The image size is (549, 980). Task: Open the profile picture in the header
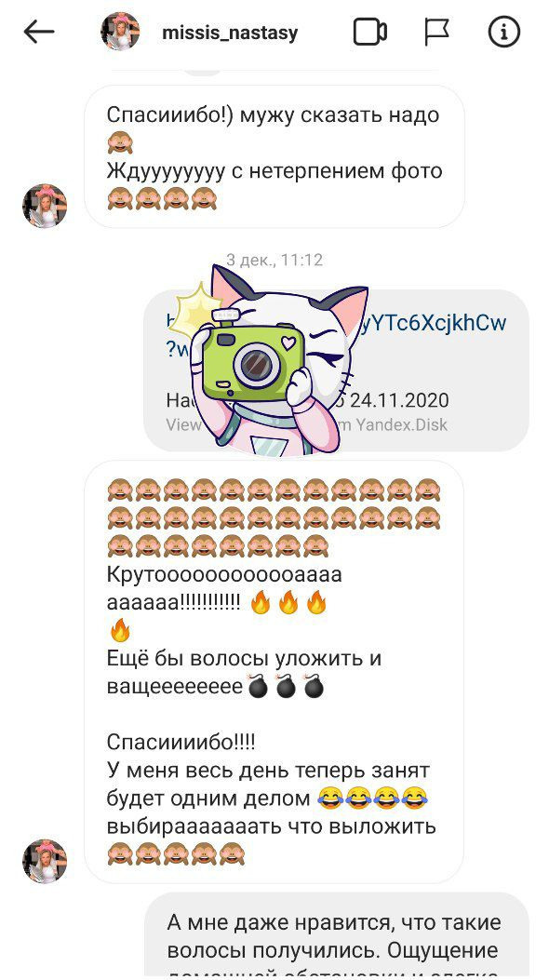pos(120,32)
